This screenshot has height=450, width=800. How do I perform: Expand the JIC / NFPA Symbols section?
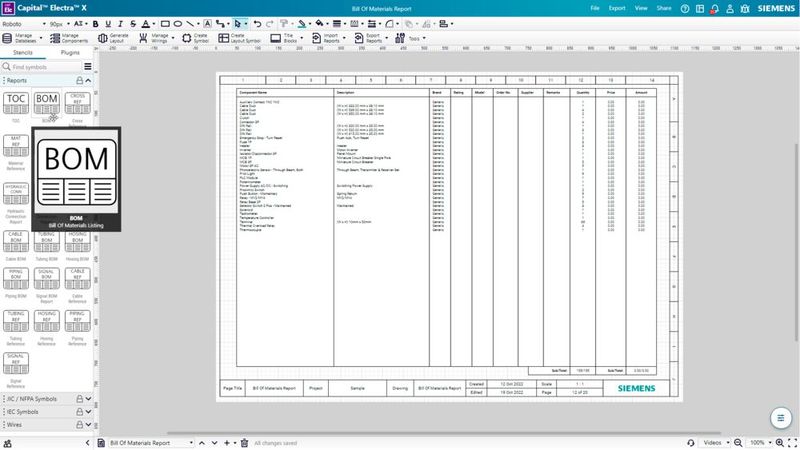[88, 399]
